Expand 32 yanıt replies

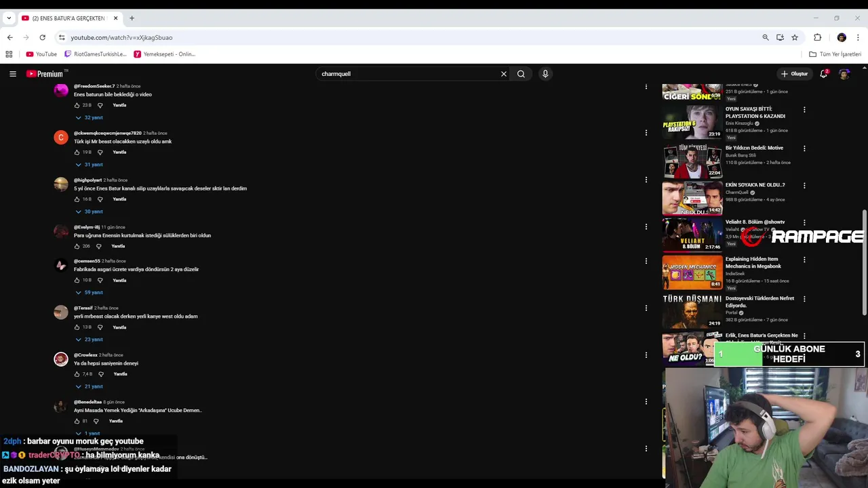pos(89,117)
